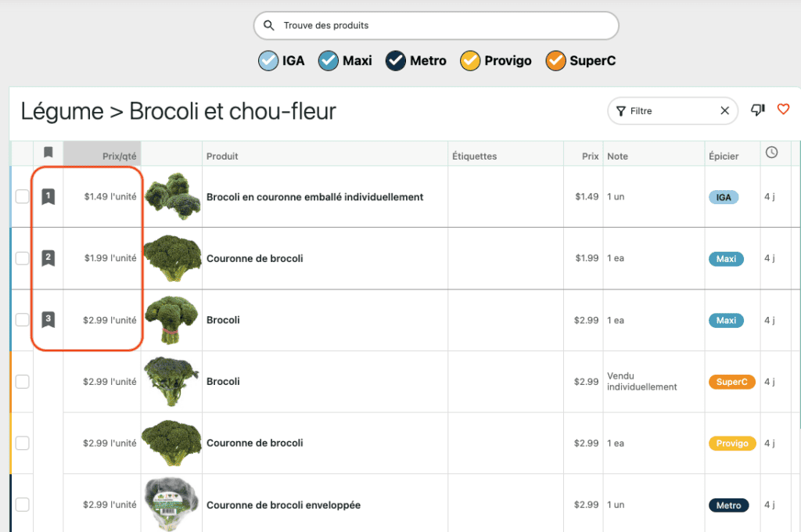Select the number 3 bookmark badge
This screenshot has width=801, height=532.
click(48, 319)
